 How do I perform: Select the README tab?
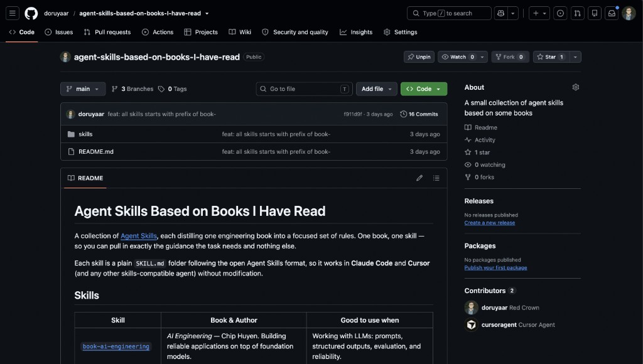coord(85,178)
